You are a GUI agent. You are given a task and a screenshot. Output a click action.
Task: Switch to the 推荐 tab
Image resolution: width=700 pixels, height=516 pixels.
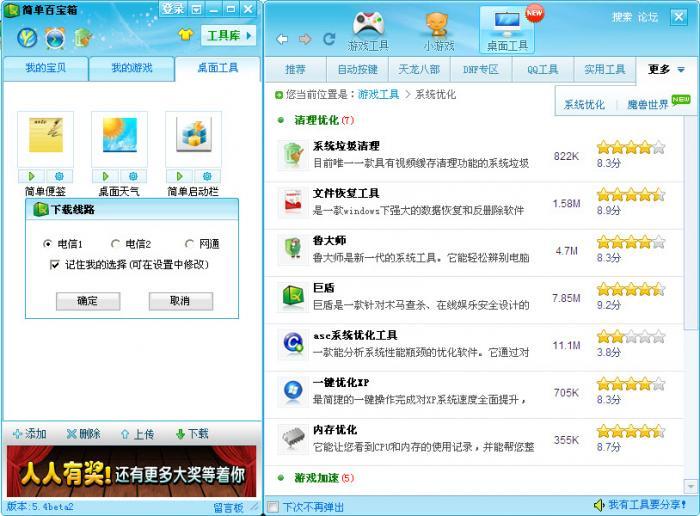(295, 70)
